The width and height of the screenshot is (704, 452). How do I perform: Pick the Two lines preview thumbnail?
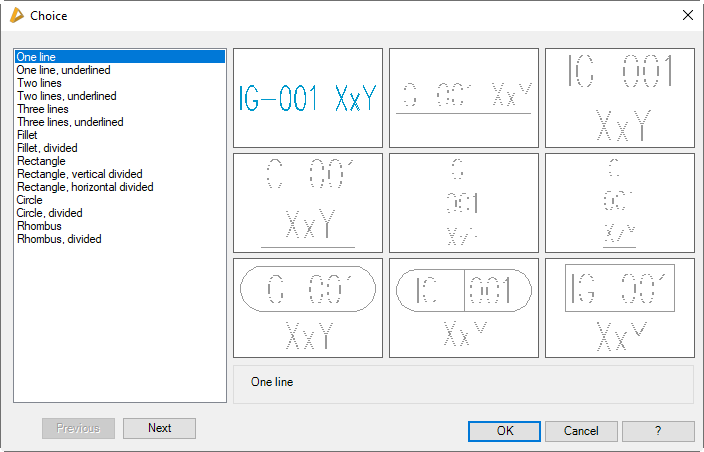619,97
